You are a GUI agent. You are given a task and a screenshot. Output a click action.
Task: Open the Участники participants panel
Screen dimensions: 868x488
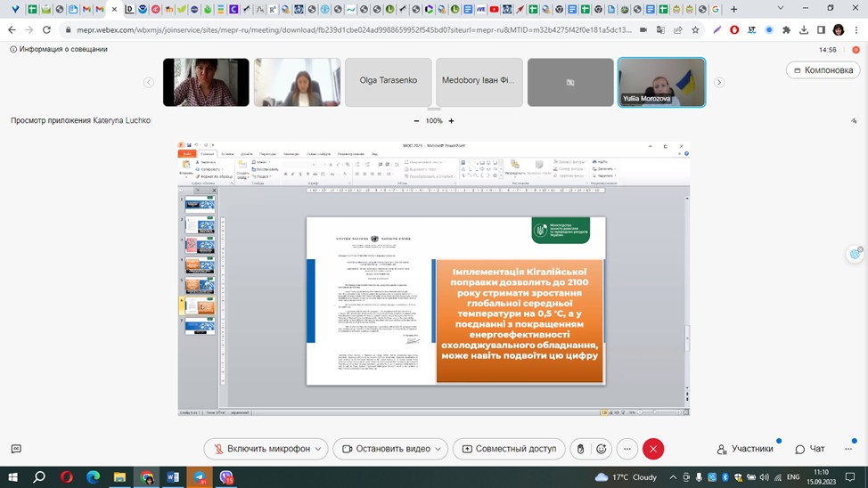pos(745,449)
